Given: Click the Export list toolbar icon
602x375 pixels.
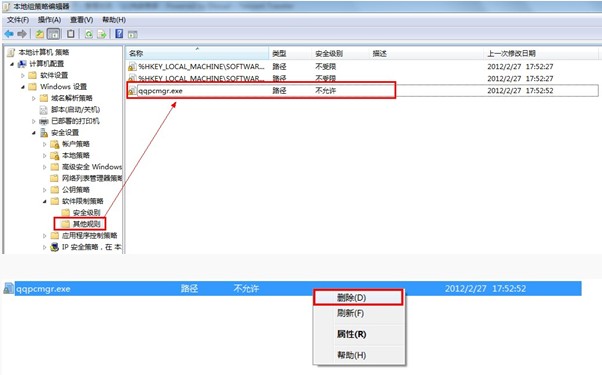Looking at the screenshot, I should tap(101, 34).
